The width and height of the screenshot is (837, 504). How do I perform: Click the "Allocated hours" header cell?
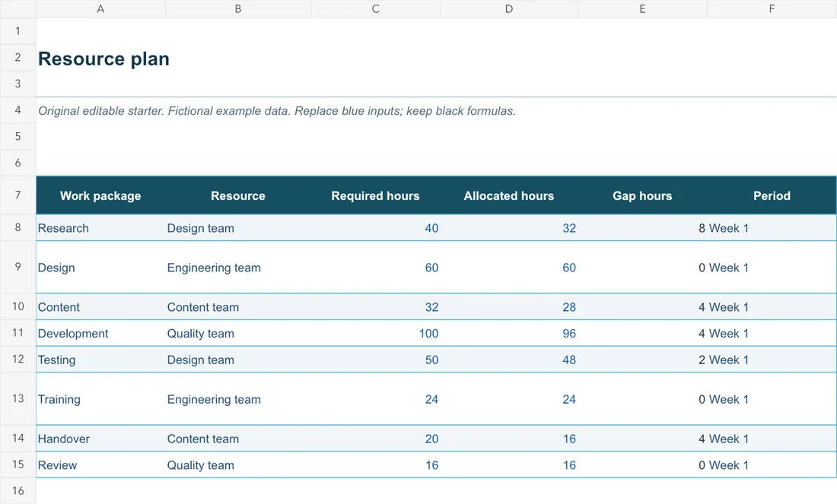[509, 195]
